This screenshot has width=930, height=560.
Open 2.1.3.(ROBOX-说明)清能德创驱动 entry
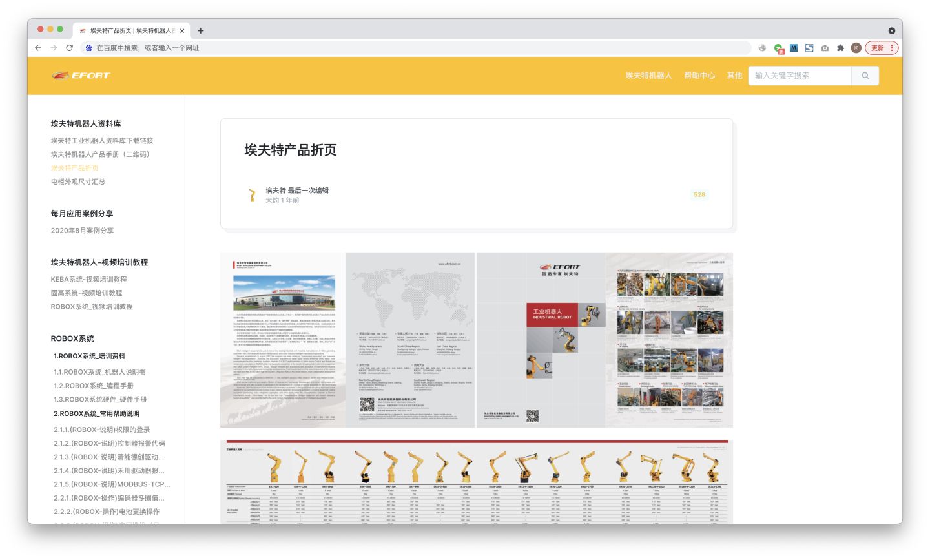coord(109,457)
